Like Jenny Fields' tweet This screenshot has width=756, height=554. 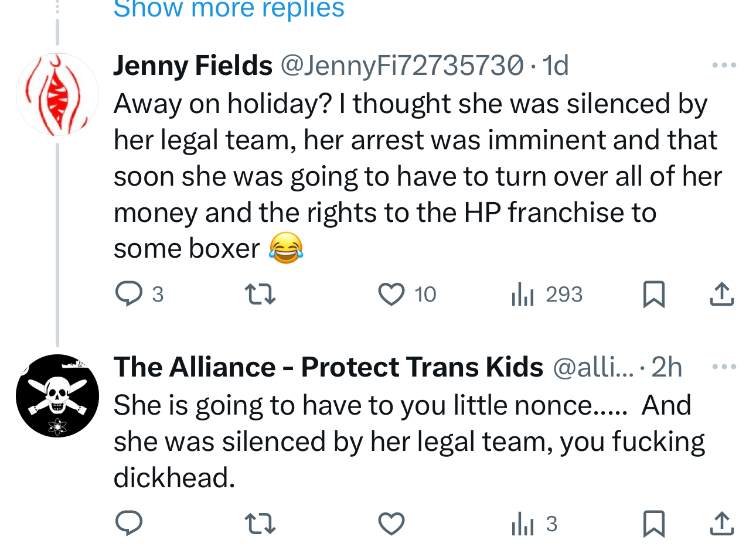391,294
